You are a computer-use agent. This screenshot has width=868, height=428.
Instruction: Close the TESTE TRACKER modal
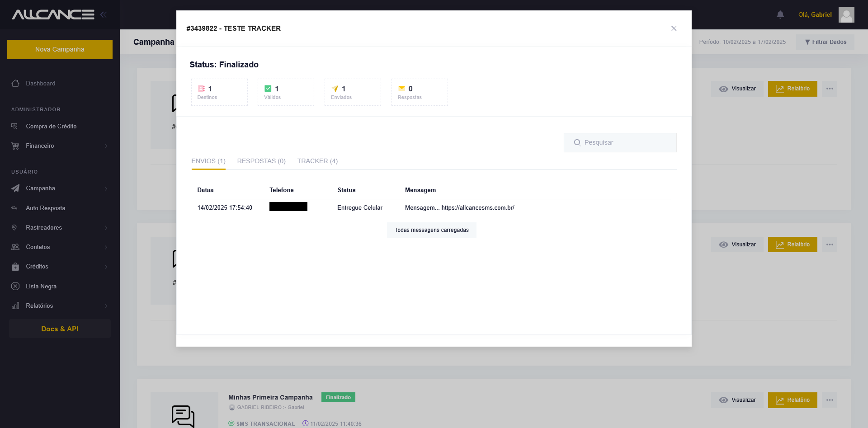coord(674,28)
